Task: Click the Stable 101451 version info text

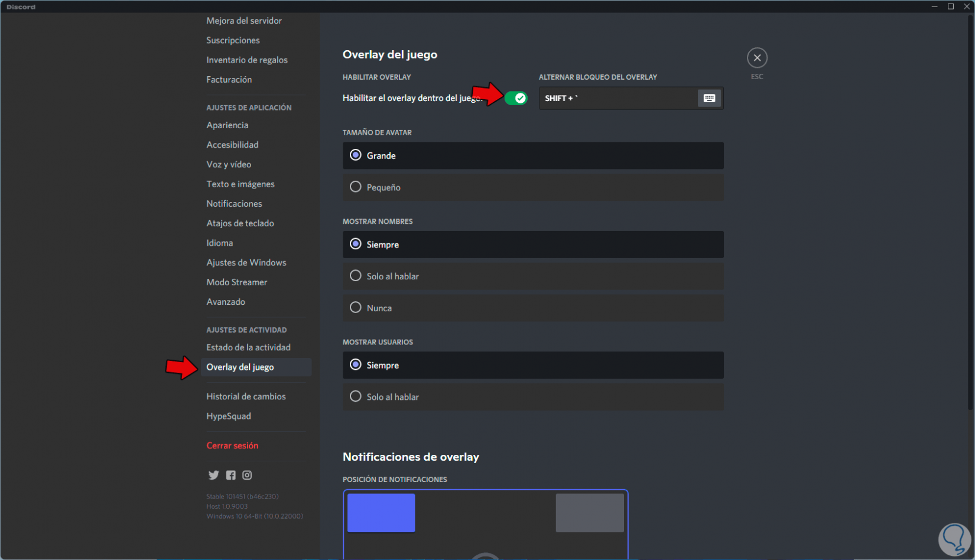Action: pyautogui.click(x=242, y=497)
